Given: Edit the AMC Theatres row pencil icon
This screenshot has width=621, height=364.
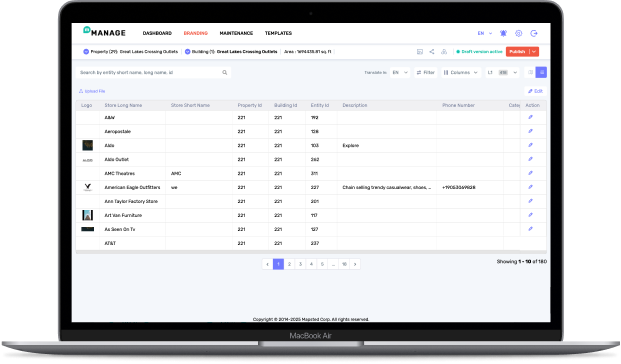Looking at the screenshot, I should click(530, 173).
